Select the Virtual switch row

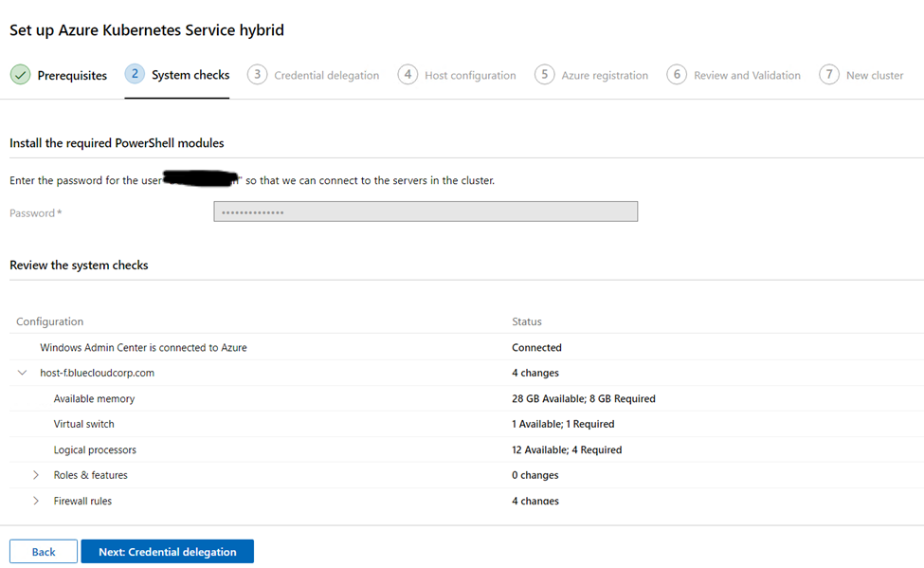click(466, 424)
